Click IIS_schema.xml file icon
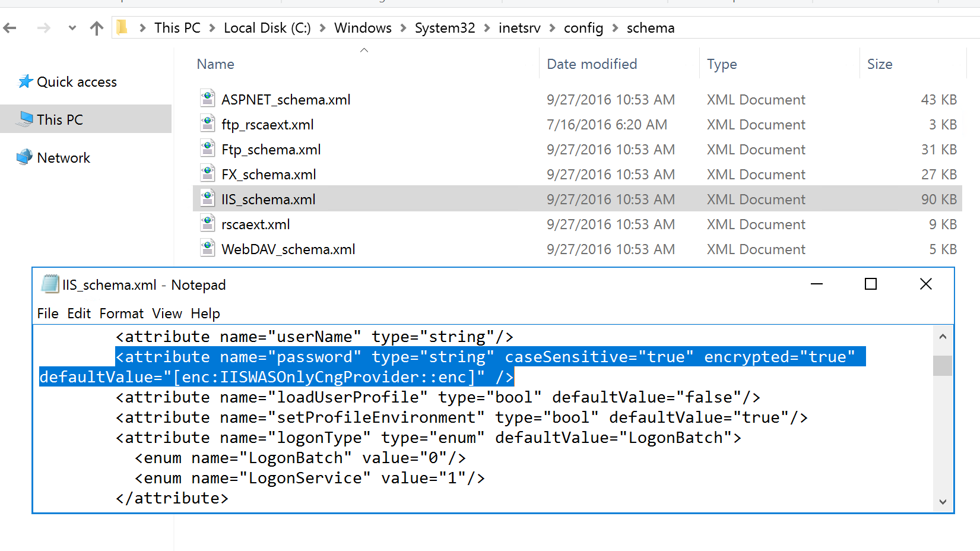The height and width of the screenshot is (551, 980). (207, 198)
